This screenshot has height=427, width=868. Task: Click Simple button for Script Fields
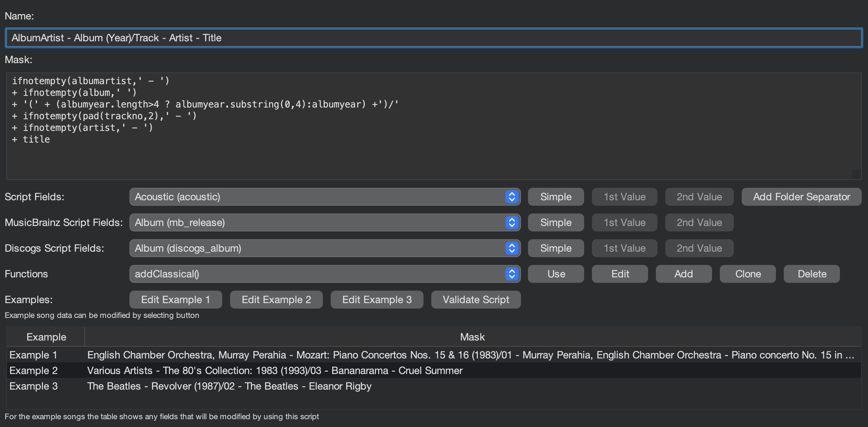pos(556,197)
